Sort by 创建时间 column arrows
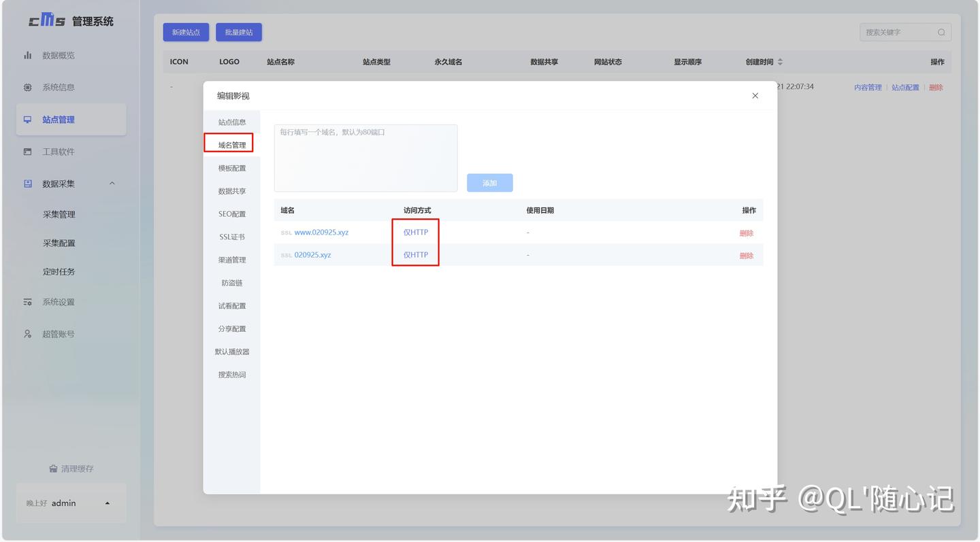Screen dimensions: 980x542 tap(780, 62)
